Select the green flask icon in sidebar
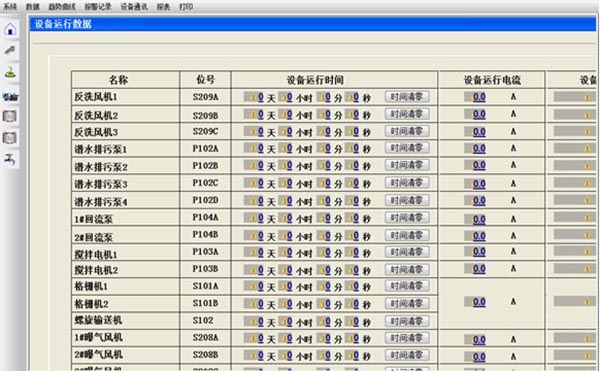The height and width of the screenshot is (371, 600). tap(10, 72)
